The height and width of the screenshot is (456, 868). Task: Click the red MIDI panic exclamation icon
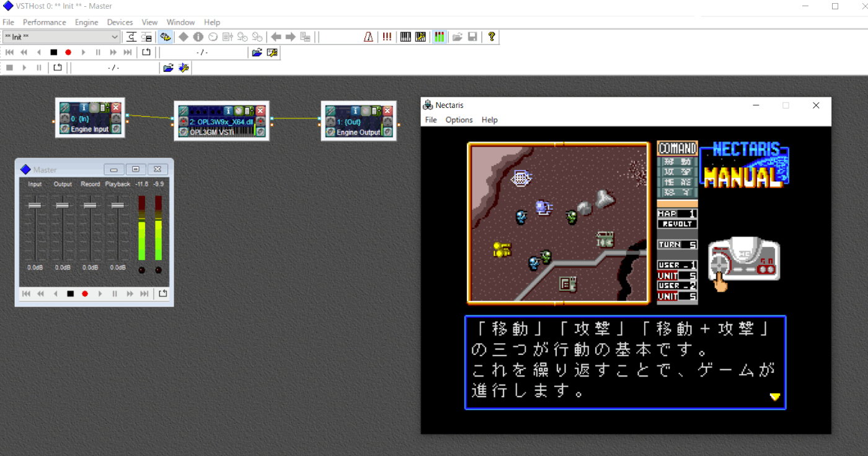pos(387,37)
